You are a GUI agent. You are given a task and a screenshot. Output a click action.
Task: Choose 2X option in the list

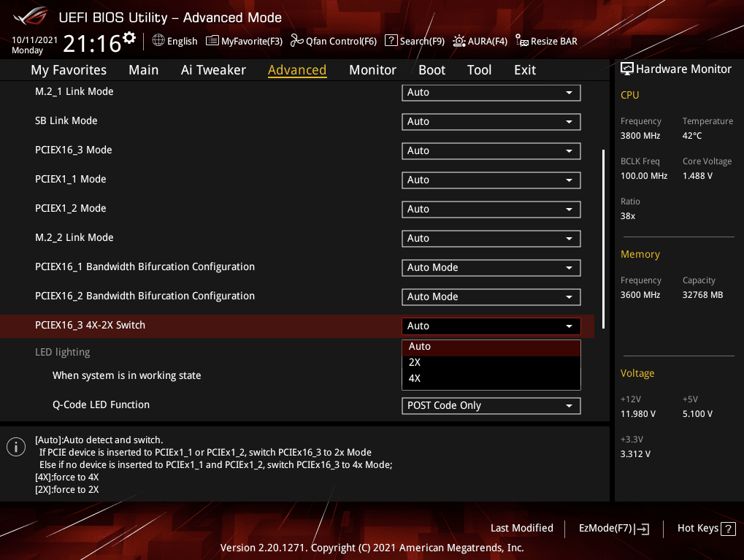pos(491,363)
